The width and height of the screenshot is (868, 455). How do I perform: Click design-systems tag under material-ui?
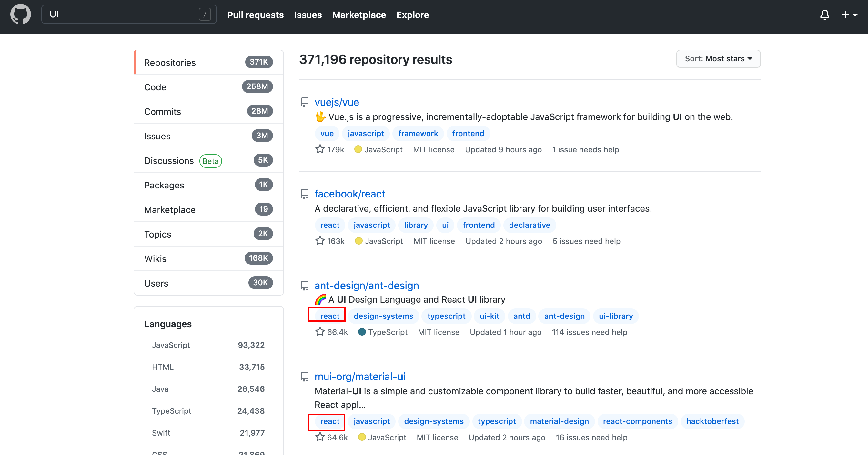[x=434, y=421]
